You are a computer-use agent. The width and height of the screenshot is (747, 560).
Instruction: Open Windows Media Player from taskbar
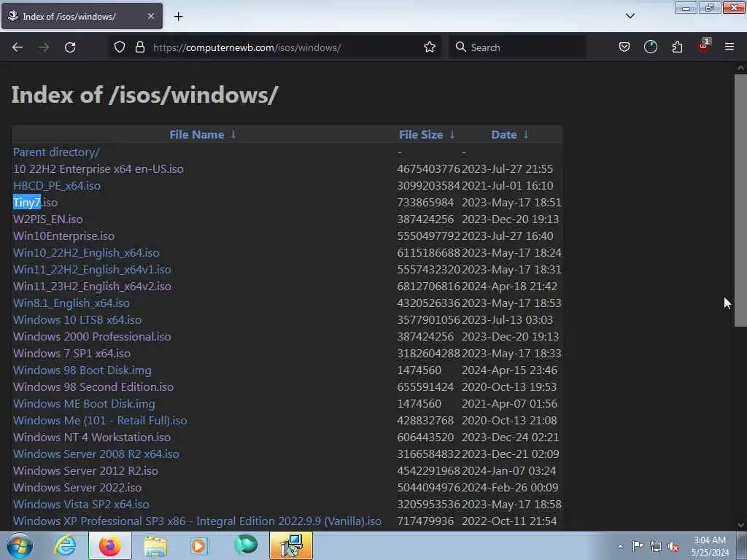coord(200,545)
